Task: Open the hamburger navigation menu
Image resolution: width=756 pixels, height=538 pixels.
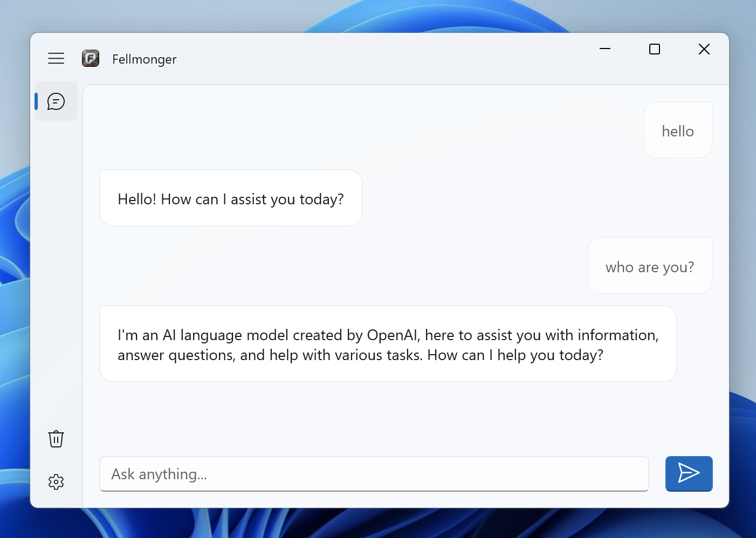Action: click(56, 58)
